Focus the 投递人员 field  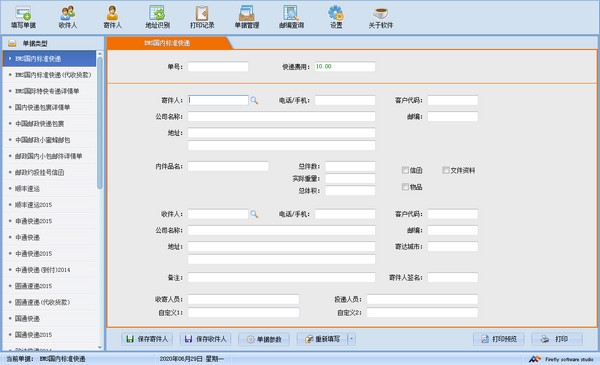[x=422, y=299]
